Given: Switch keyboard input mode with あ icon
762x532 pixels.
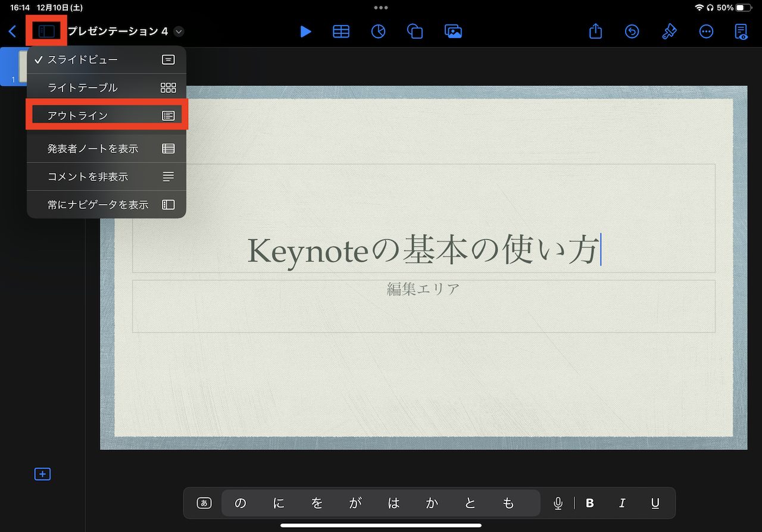Looking at the screenshot, I should click(204, 503).
